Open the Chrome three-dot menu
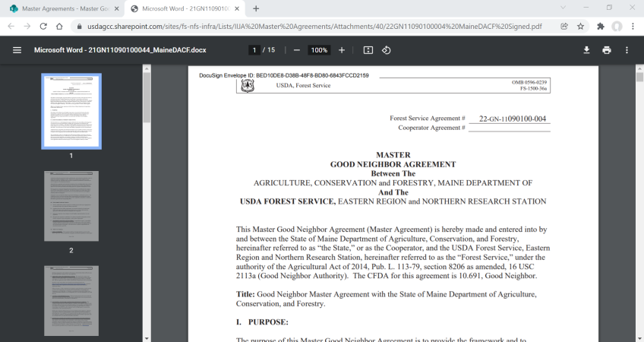The image size is (644, 342). 633,27
